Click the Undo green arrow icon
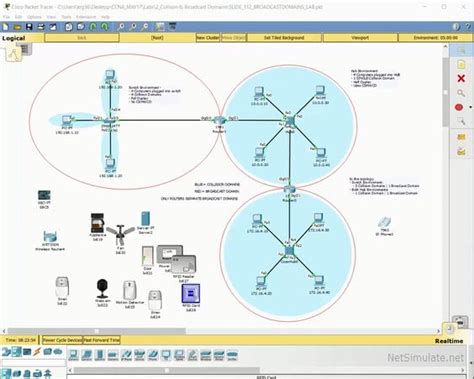The width and height of the screenshot is (474, 379). [93, 27]
